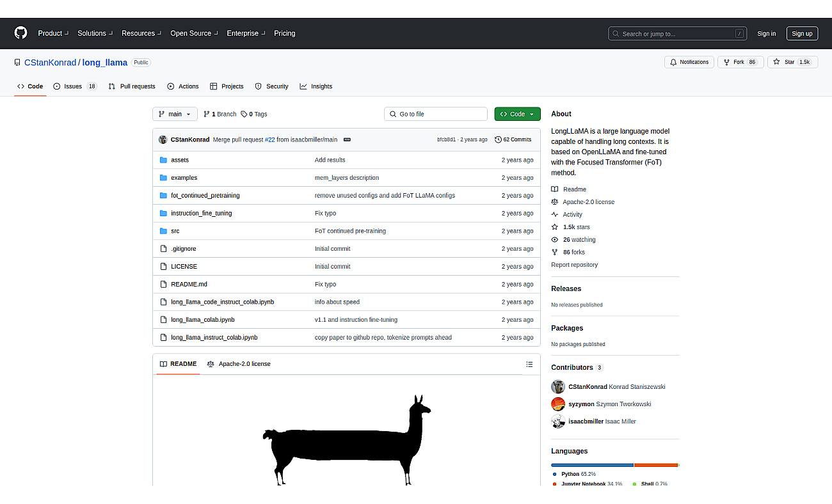832x504 pixels.
Task: Open the examples folder
Action: (184, 178)
